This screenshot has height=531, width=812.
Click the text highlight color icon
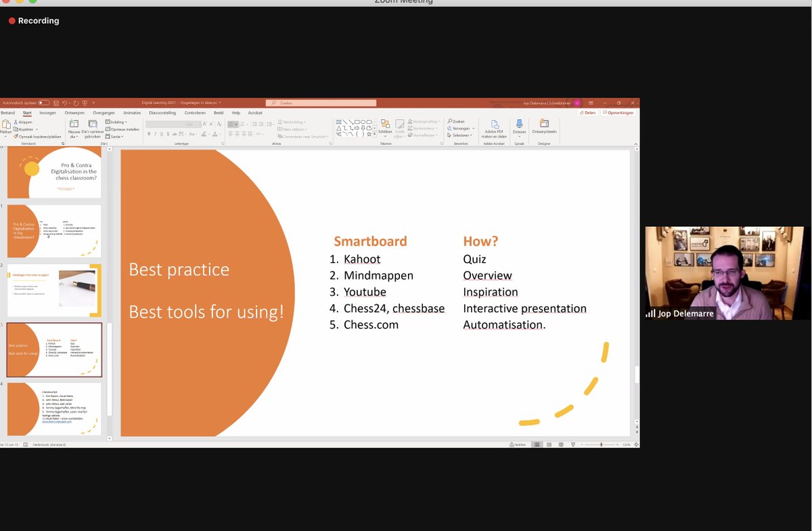tap(205, 134)
